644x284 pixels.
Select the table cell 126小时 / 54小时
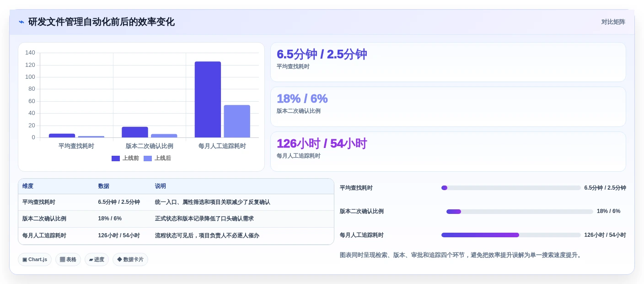click(x=119, y=236)
